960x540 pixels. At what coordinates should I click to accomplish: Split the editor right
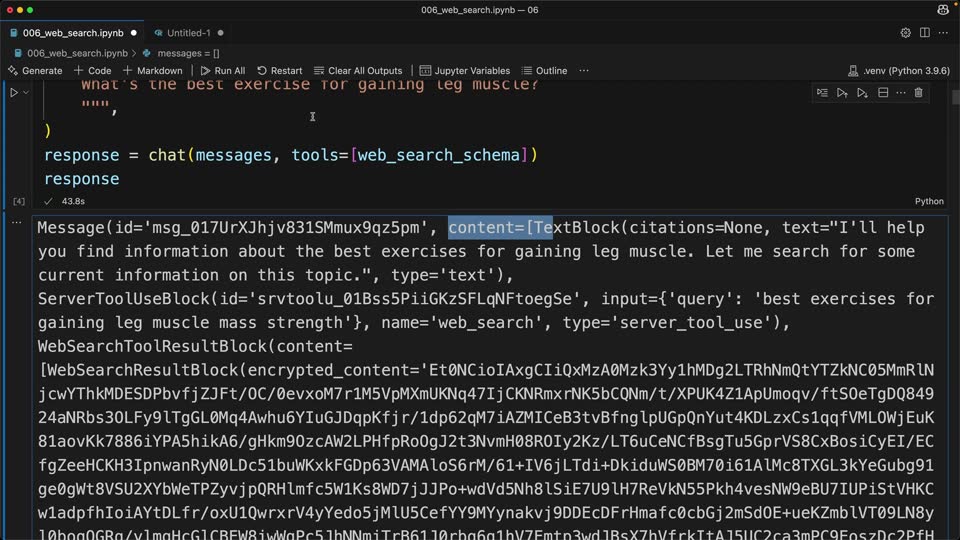click(924, 33)
